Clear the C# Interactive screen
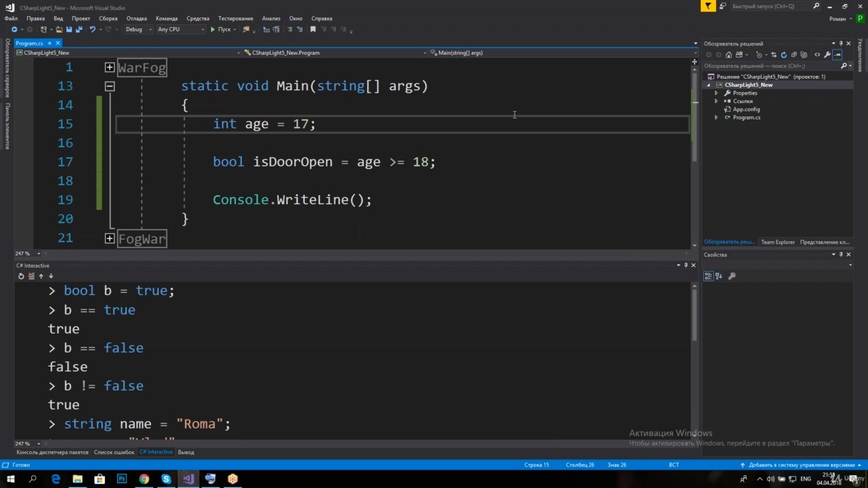The image size is (868, 488). point(31,276)
